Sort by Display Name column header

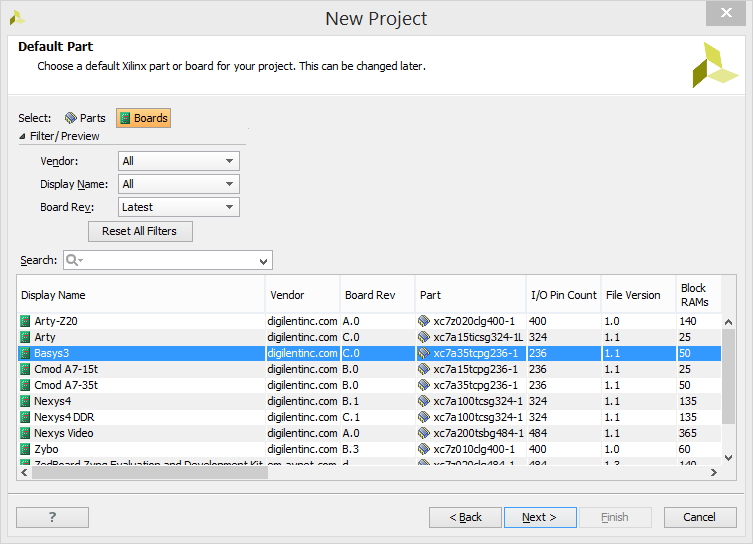[x=140, y=295]
